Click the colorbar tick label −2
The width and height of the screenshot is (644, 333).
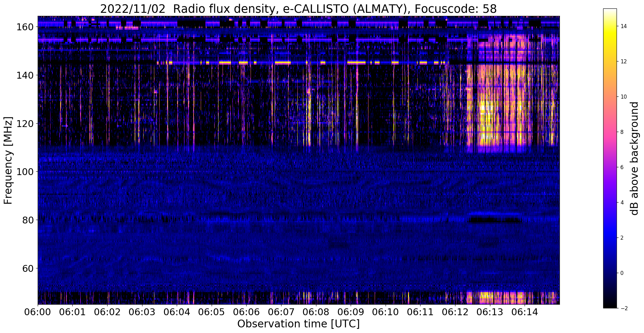coord(624,308)
